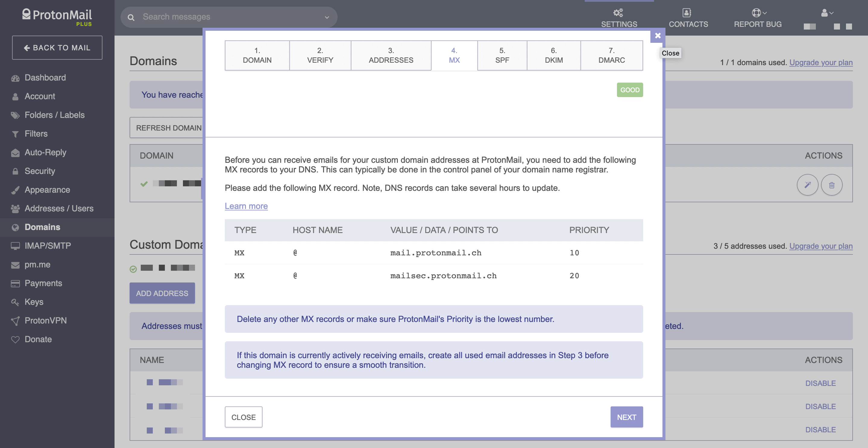The width and height of the screenshot is (868, 448).
Task: Open the Keys icon in sidebar
Action: (x=15, y=302)
